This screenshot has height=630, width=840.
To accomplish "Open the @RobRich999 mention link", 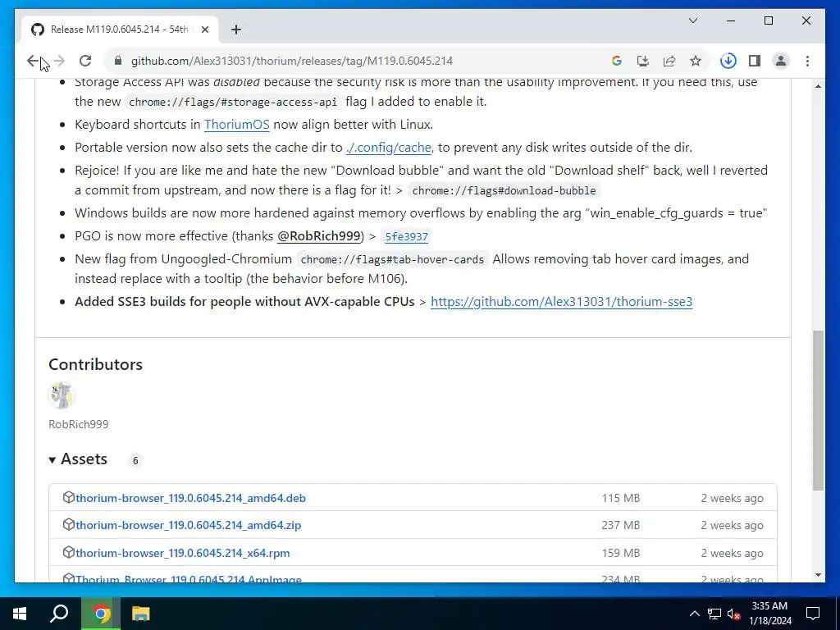I will (318, 235).
